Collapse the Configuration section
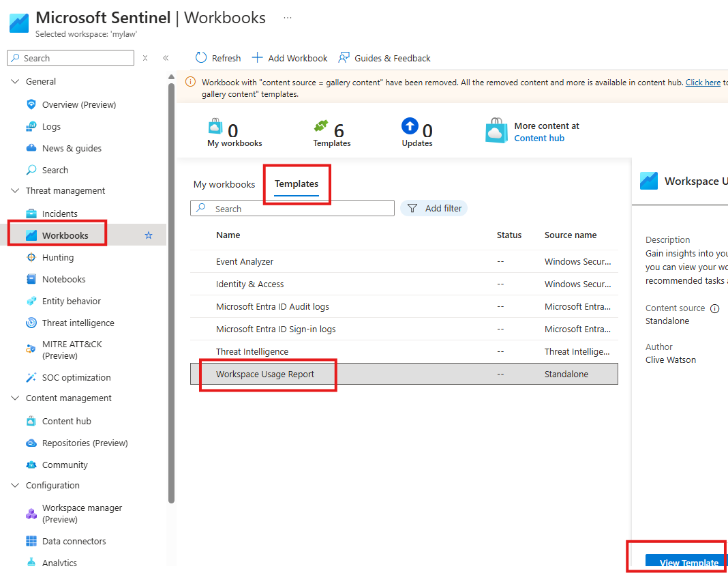The image size is (728, 573). 15,485
